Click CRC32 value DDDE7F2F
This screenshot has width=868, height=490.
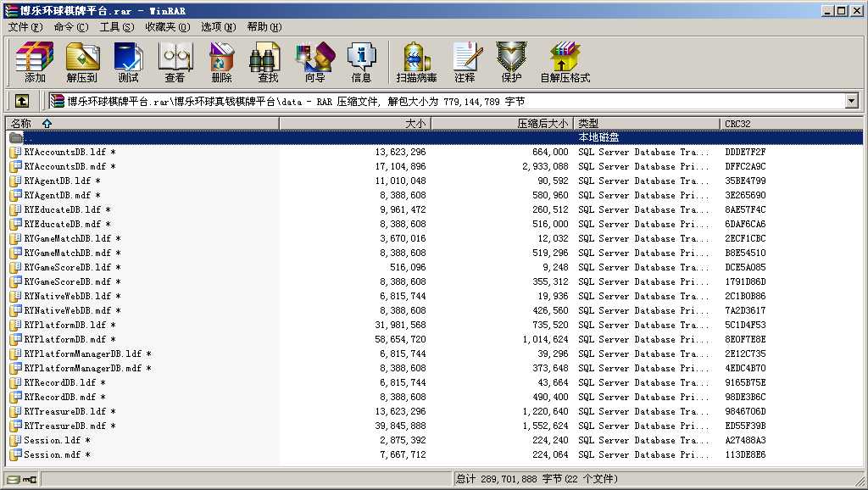tap(745, 152)
